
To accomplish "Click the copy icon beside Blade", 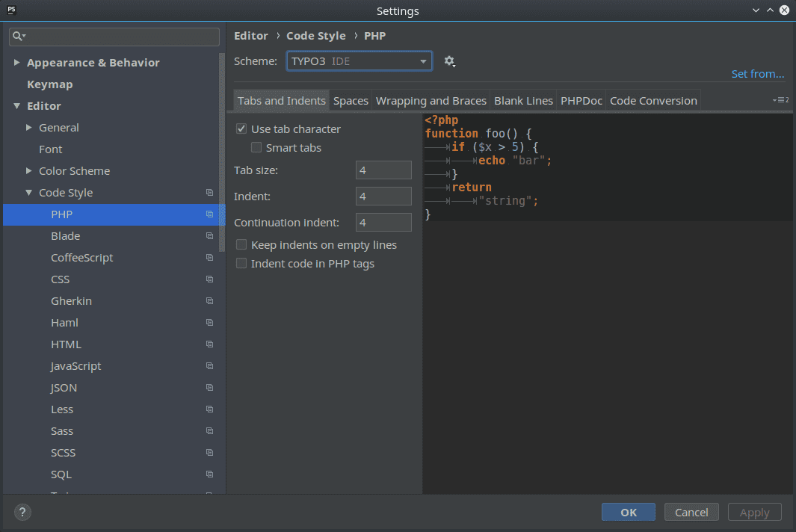I will [x=210, y=236].
